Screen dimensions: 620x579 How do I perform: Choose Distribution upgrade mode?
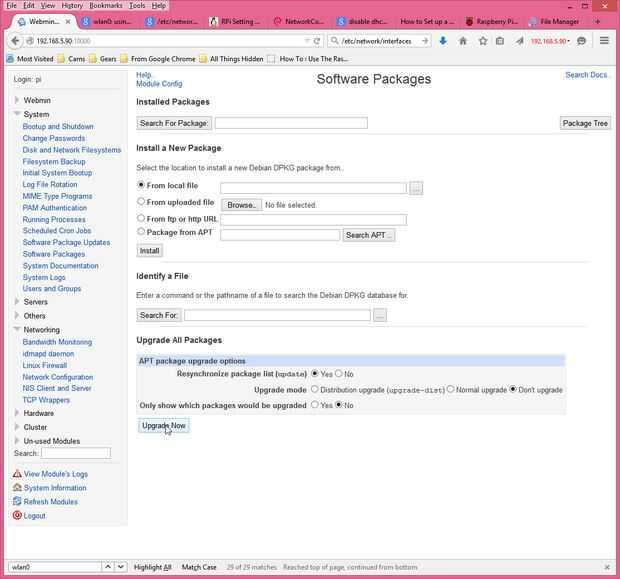tap(315, 389)
